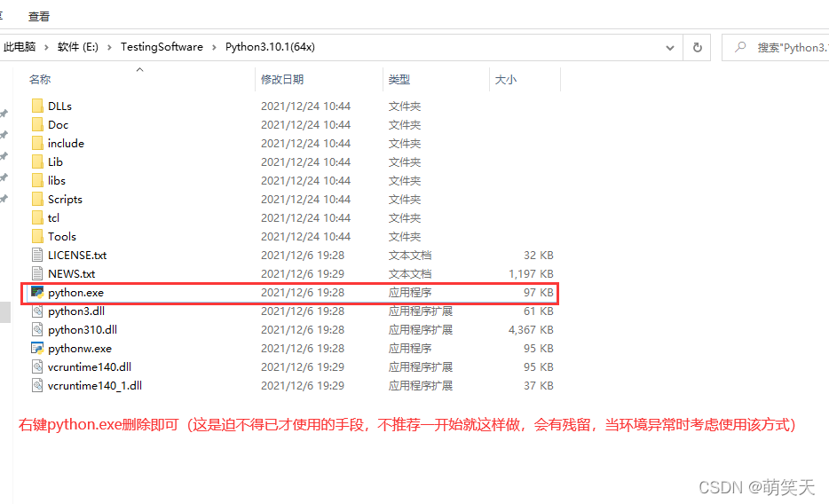Expand the chevron after 此电脑 in address bar
829x504 pixels.
pos(46,47)
